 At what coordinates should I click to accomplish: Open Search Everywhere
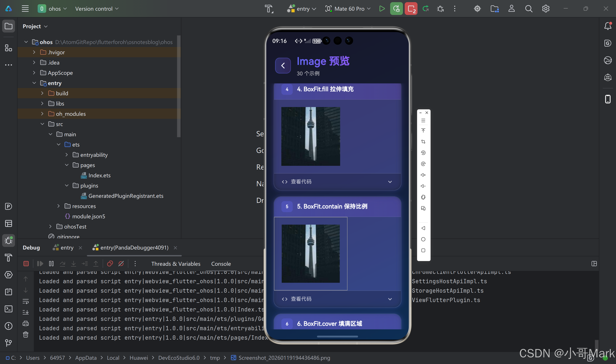(529, 8)
